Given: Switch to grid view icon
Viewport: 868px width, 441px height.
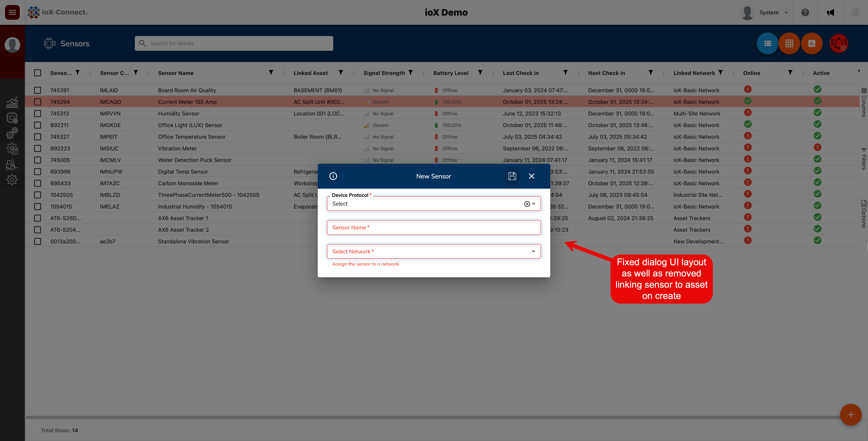Looking at the screenshot, I should pyautogui.click(x=789, y=43).
